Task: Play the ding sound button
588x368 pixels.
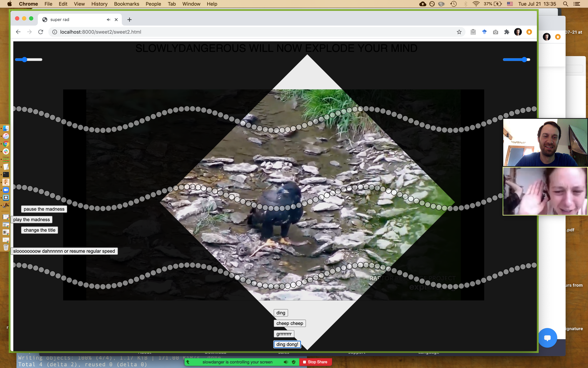Action: pyautogui.click(x=281, y=313)
